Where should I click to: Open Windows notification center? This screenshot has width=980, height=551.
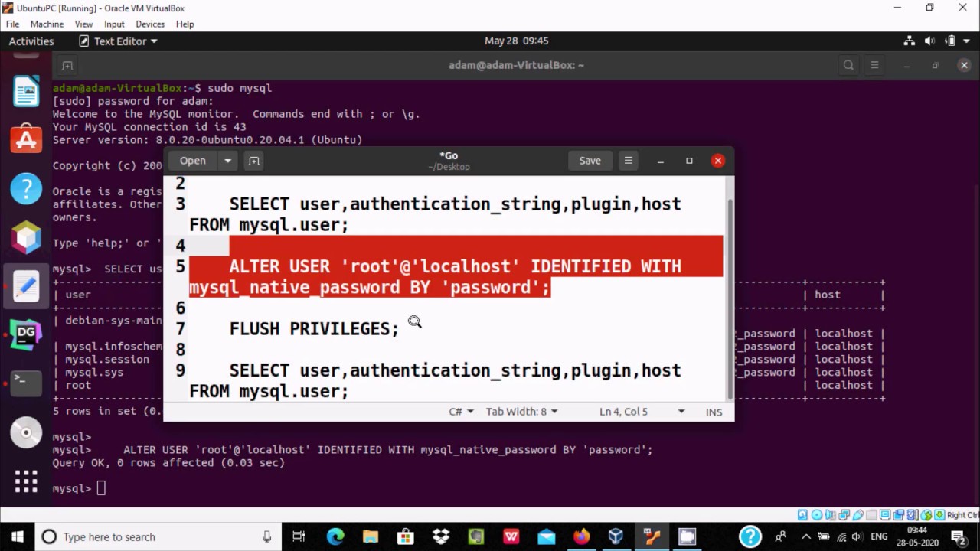[x=958, y=536]
